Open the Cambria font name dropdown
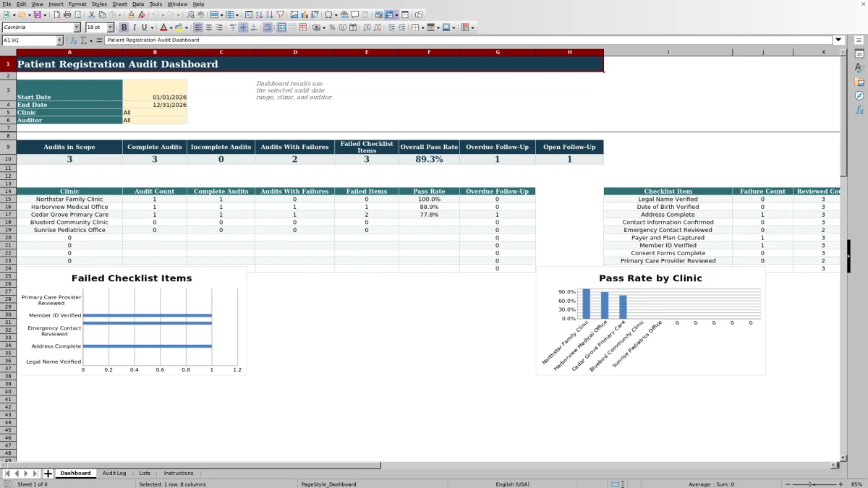The image size is (868, 488). pyautogui.click(x=77, y=27)
